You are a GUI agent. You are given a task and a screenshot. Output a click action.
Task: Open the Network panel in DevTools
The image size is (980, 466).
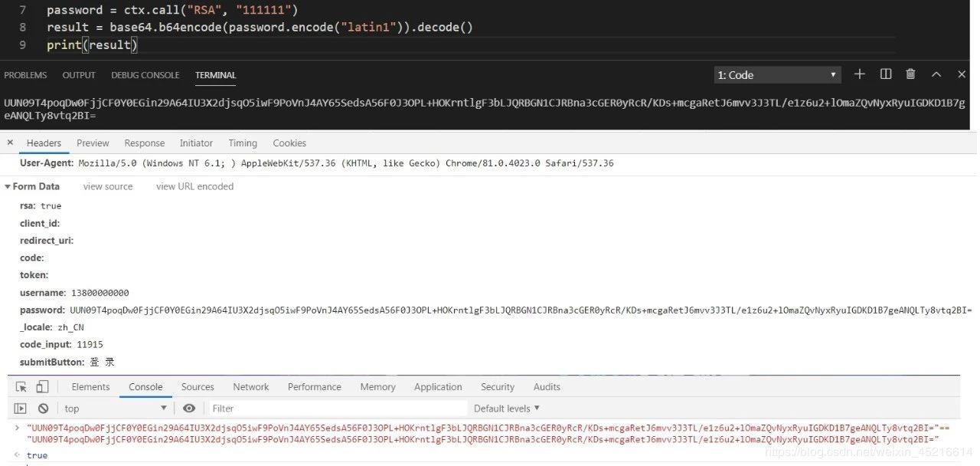(250, 386)
